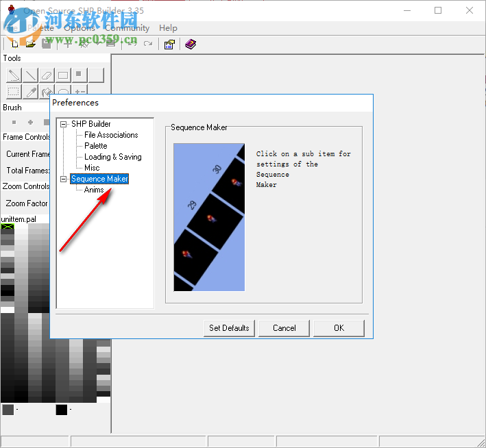Screen dimensions: 486x448
Task: Click the Set Defaults button
Action: [x=229, y=328]
